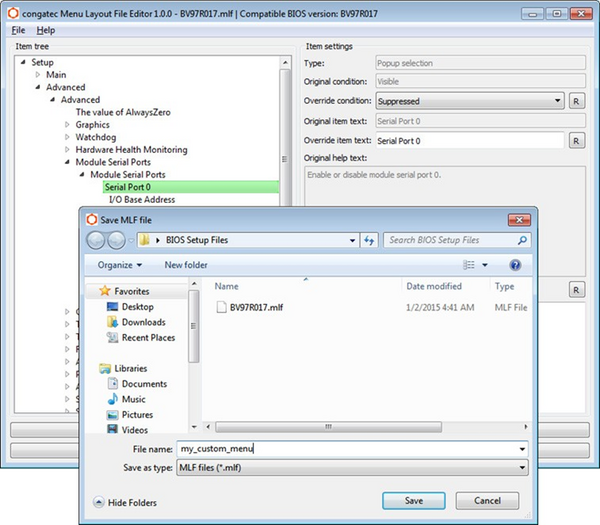The width and height of the screenshot is (600, 525).
Task: Open Recent Places in navigation pane
Action: [x=148, y=338]
